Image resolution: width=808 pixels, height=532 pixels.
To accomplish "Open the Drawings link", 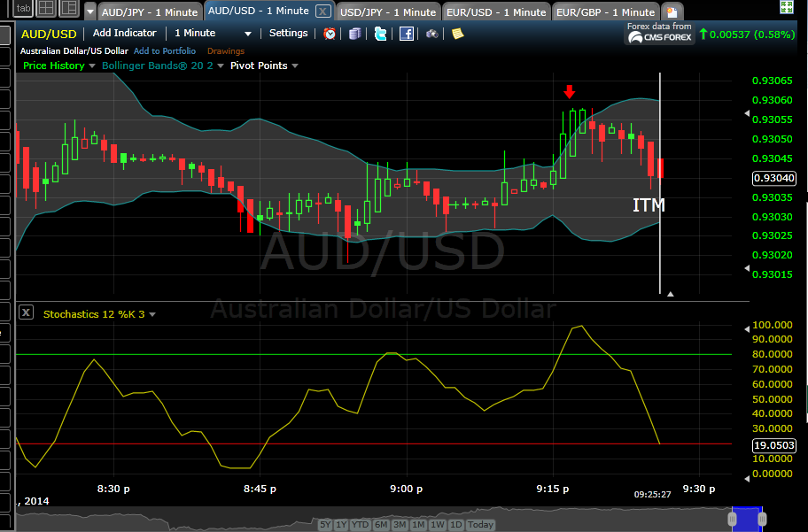I will pos(226,51).
